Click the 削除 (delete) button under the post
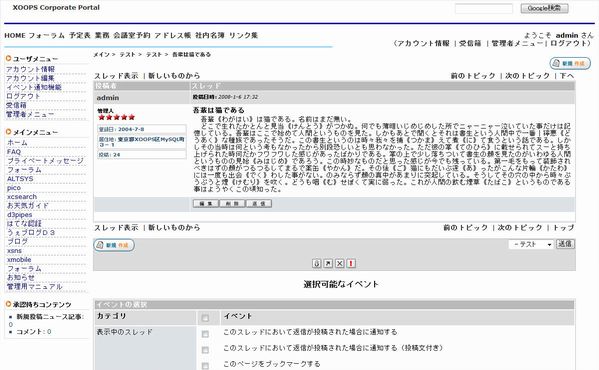The image size is (599, 370). [x=232, y=204]
